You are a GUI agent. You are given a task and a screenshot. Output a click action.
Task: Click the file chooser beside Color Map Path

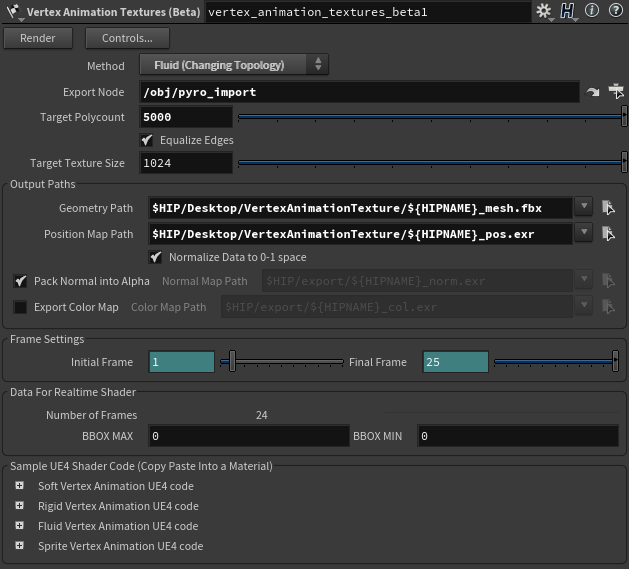(608, 307)
